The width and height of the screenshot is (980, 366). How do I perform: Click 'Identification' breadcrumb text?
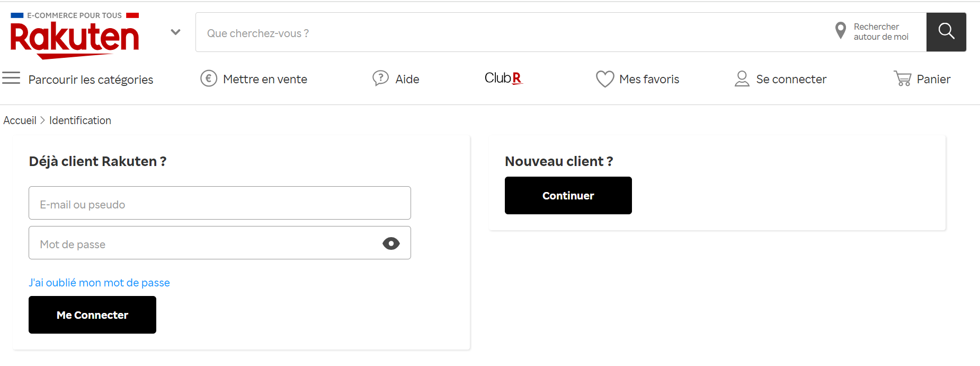pyautogui.click(x=80, y=120)
